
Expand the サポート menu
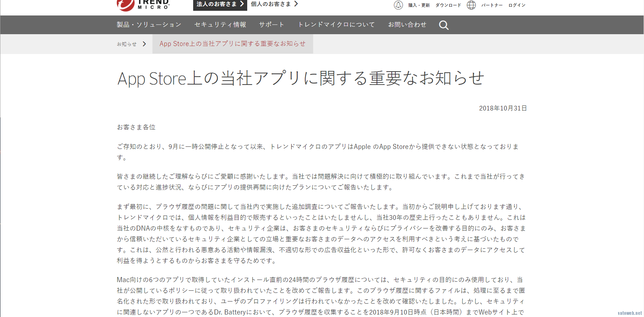(272, 25)
